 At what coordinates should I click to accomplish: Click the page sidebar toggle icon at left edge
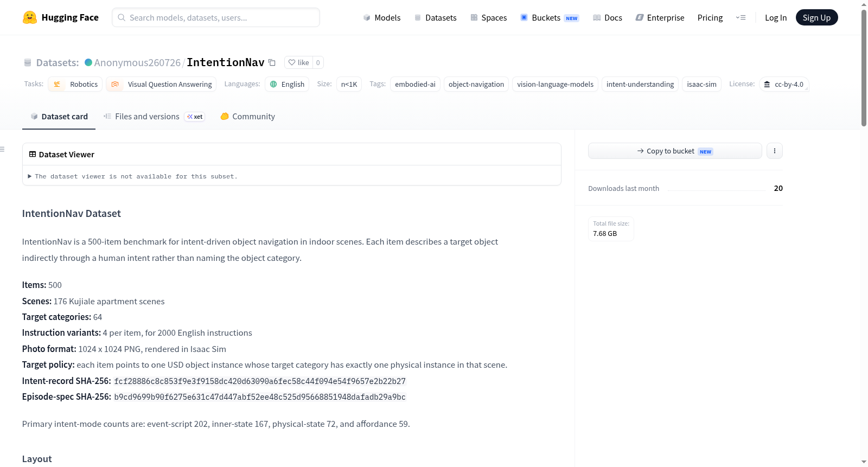(2, 149)
